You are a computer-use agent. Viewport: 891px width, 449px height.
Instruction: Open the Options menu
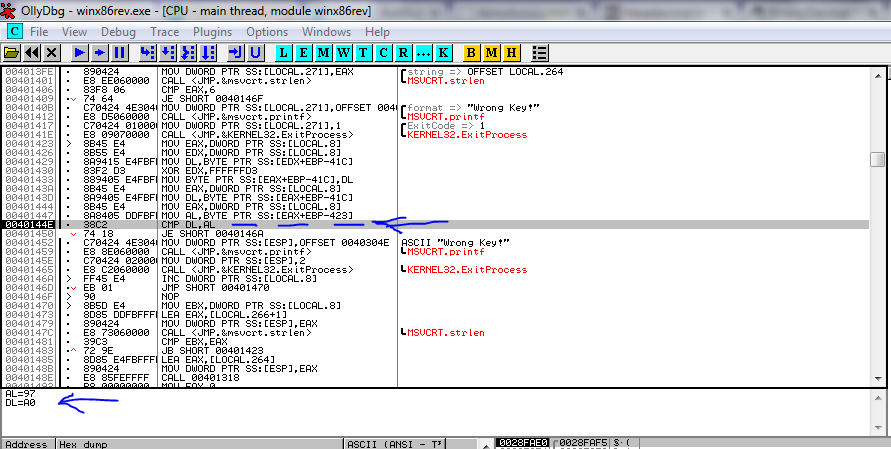267,32
